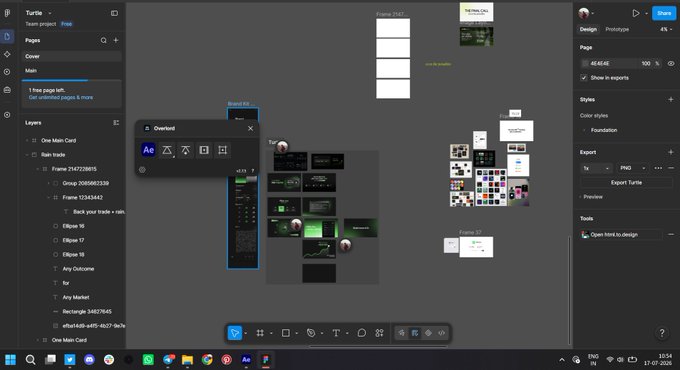Open the shape tool options dropdown arrow

(297, 333)
